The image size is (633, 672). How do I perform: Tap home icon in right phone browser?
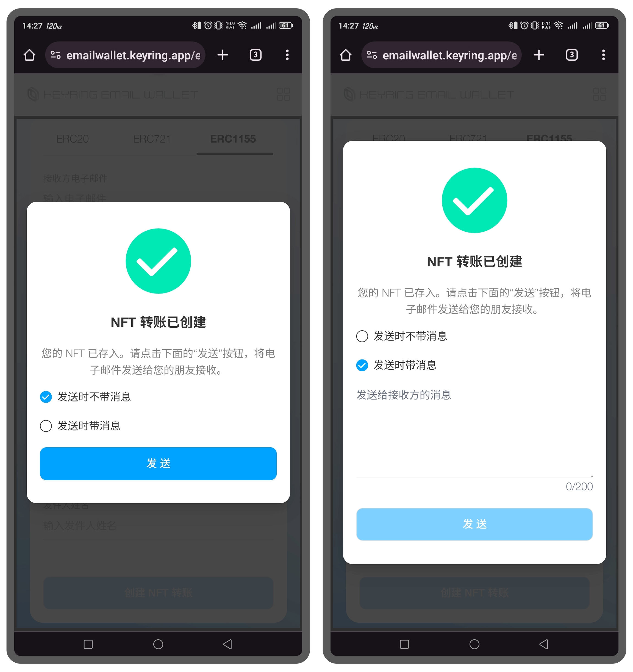tap(346, 55)
